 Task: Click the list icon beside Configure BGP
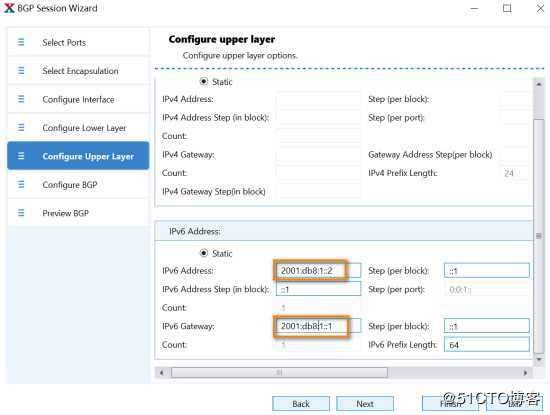[21, 184]
